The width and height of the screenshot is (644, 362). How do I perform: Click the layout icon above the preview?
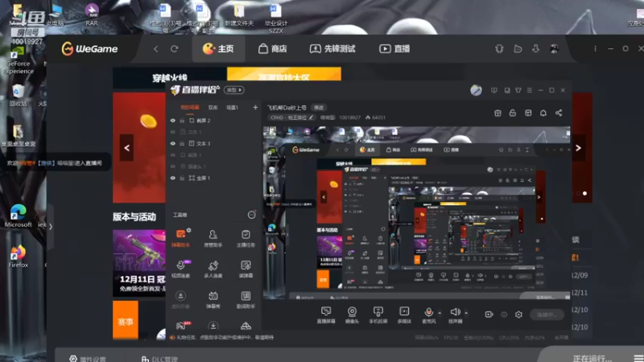[528, 113]
